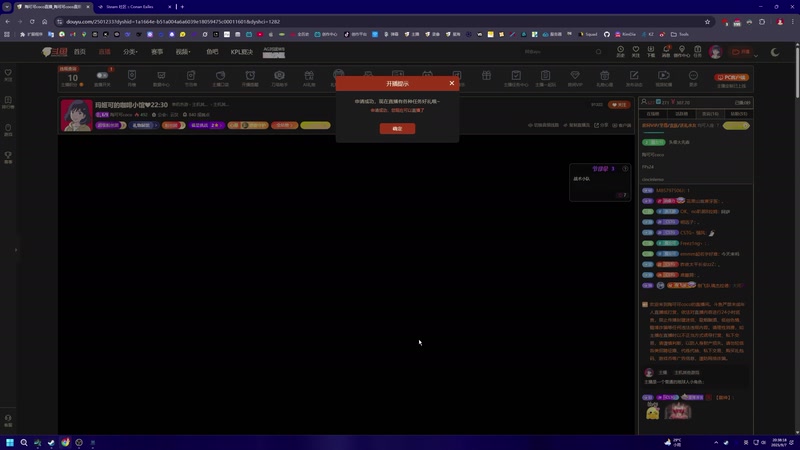This screenshot has height=450, width=800.
Task: Open the video playback toolbar icon
Action: 663,76
